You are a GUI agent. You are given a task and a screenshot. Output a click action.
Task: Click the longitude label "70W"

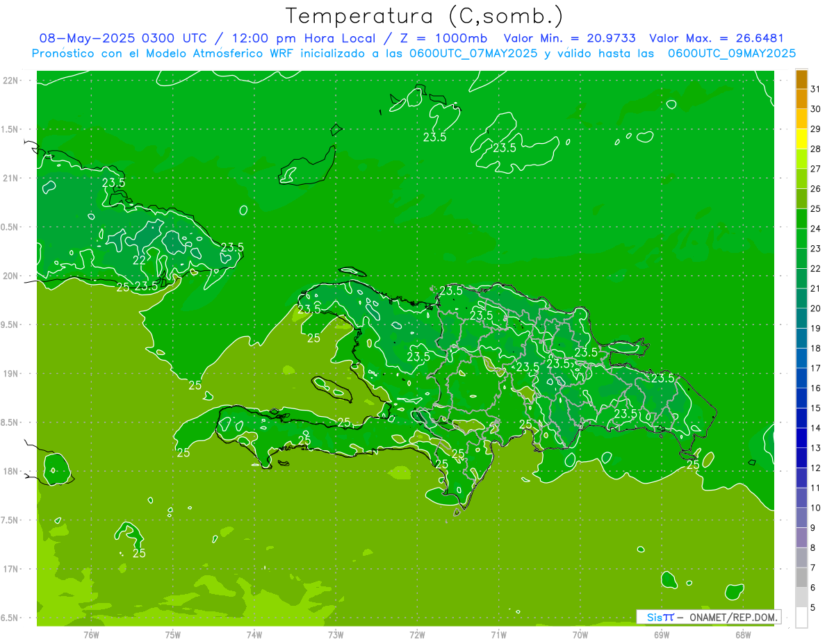coord(580,634)
